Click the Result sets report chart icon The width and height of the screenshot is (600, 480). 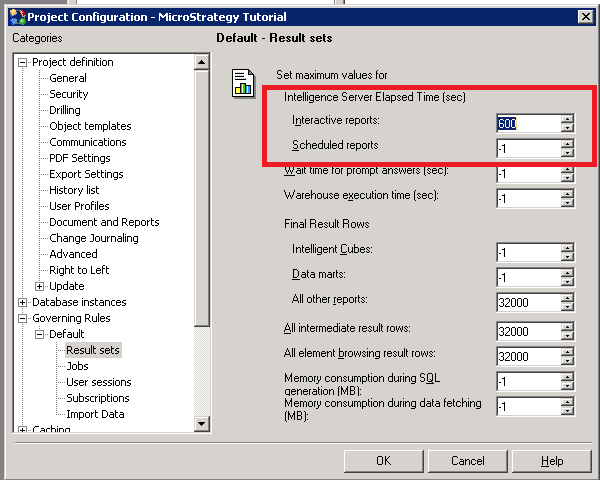coord(243,83)
